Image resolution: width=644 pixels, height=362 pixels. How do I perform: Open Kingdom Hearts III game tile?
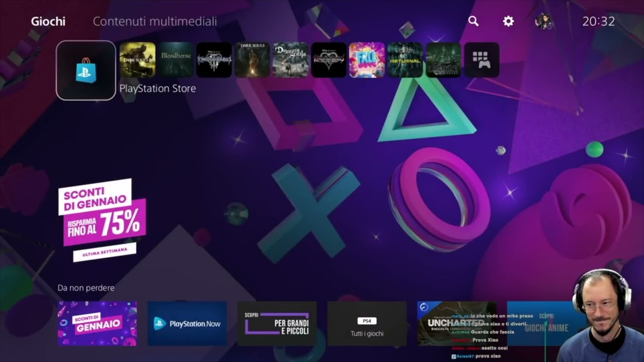pyautogui.click(x=214, y=60)
